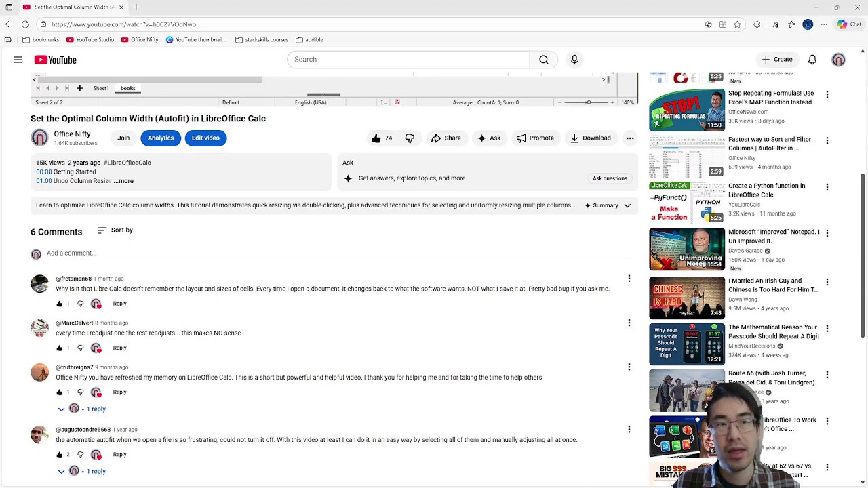Click the Edit video button
The width and height of the screenshot is (868, 488).
[205, 138]
